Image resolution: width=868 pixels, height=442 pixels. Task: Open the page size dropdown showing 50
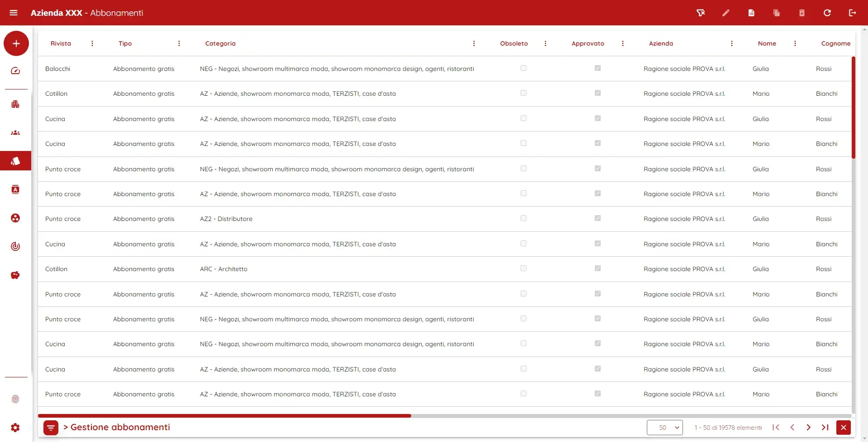(665, 428)
